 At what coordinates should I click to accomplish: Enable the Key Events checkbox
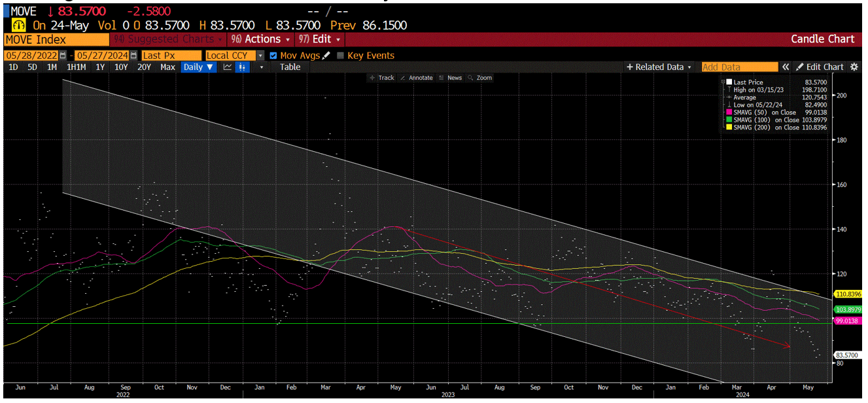pos(339,55)
